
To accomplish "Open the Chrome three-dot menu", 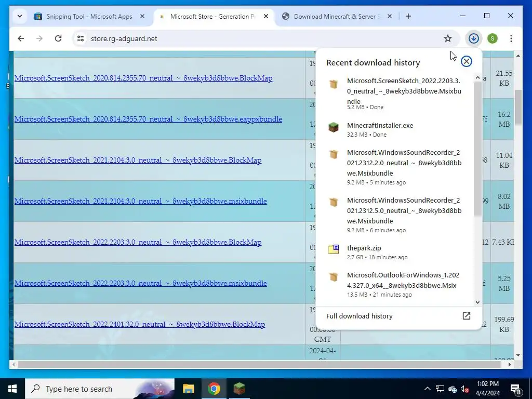I will pyautogui.click(x=511, y=38).
